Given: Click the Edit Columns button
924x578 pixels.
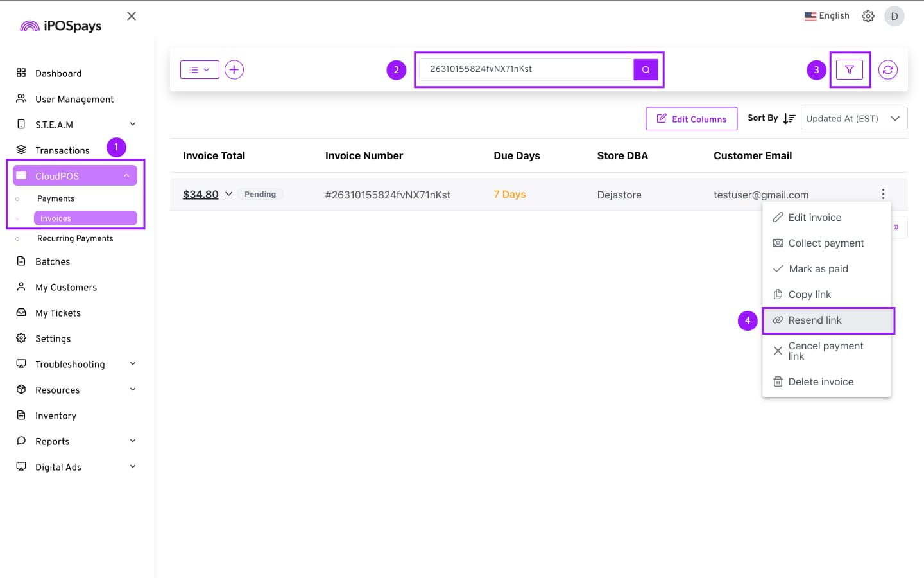Looking at the screenshot, I should 692,119.
